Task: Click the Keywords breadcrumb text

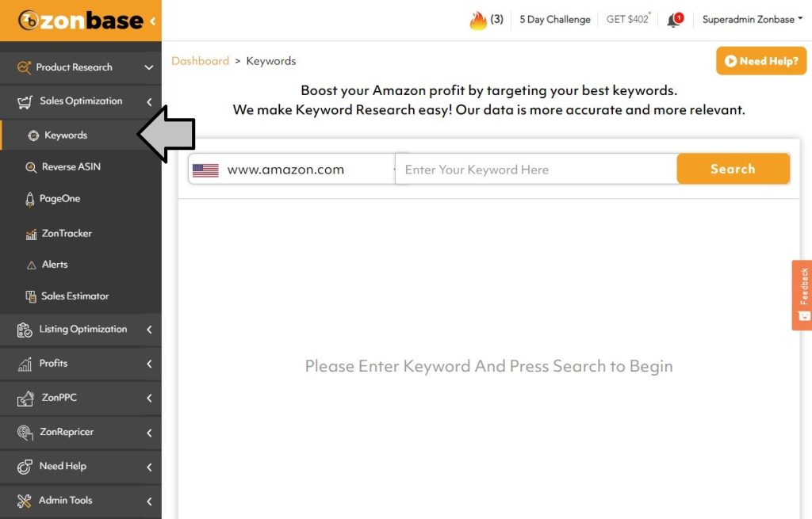Action: [x=271, y=61]
